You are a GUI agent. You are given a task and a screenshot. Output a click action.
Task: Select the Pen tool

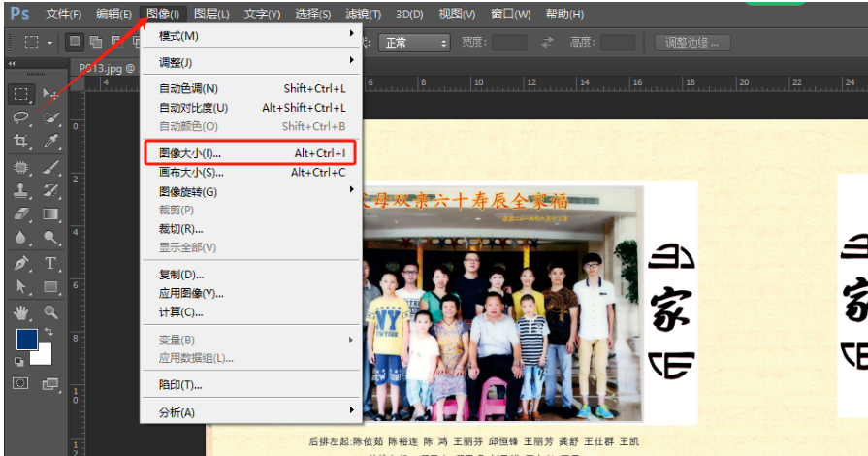pyautogui.click(x=21, y=263)
